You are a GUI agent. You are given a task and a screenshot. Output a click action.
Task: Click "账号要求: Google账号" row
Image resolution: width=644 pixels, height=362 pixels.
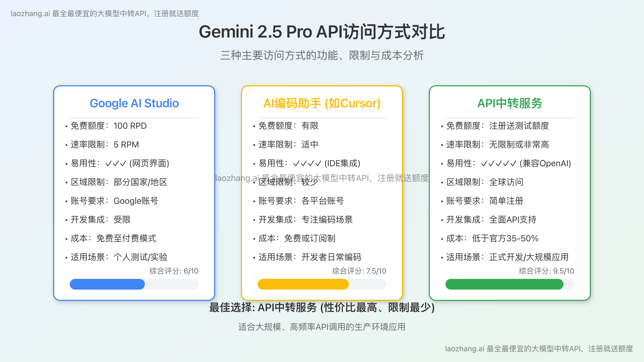coord(112,201)
